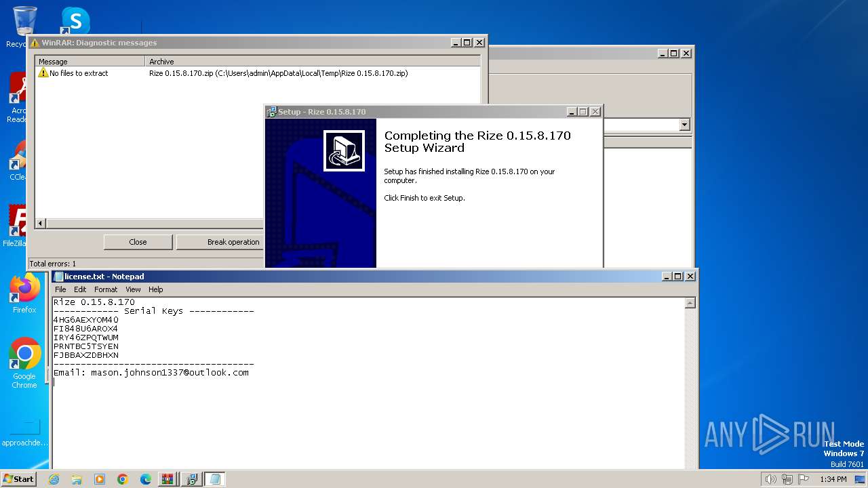Click Setup icon in wizard title bar
868x488 pixels.
(272, 112)
